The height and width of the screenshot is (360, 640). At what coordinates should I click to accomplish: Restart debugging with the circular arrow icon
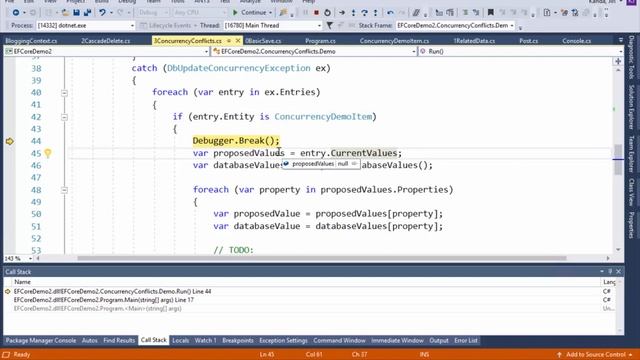pos(327,13)
